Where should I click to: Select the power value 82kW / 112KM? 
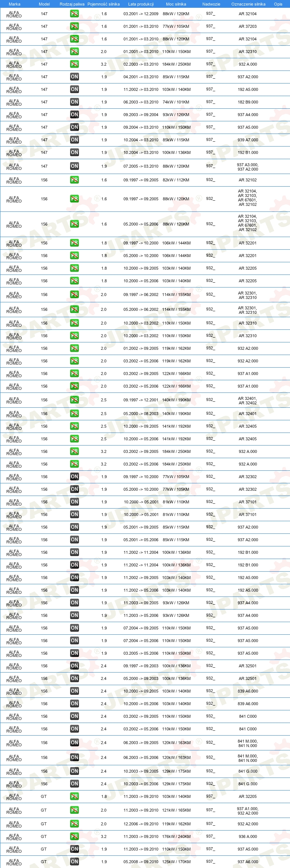pyautogui.click(x=176, y=180)
